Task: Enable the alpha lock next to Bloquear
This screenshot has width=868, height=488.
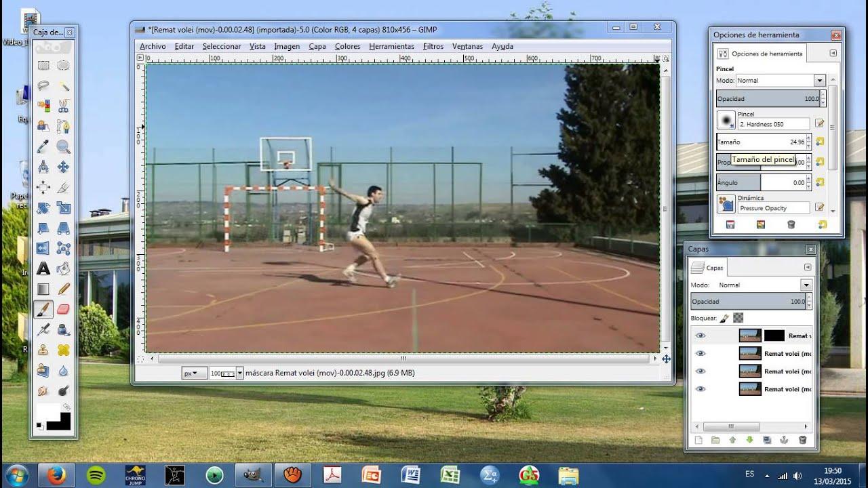Action: (738, 318)
